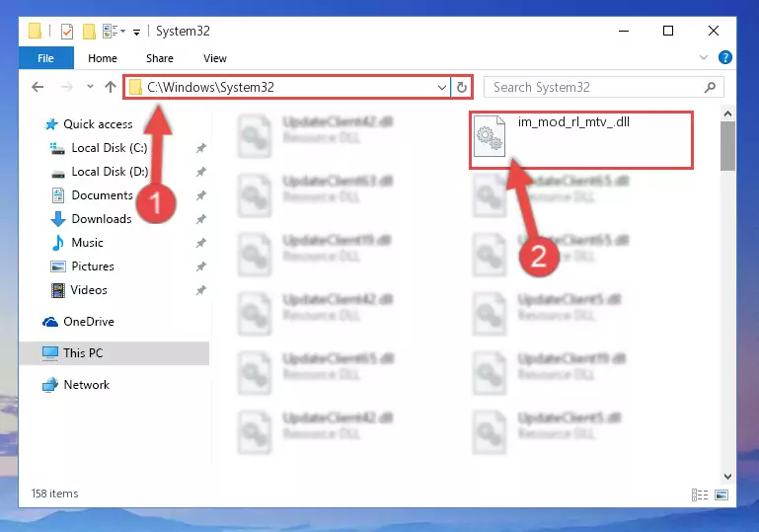Click the 158 items status text
The height and width of the screenshot is (532, 759).
click(54, 494)
